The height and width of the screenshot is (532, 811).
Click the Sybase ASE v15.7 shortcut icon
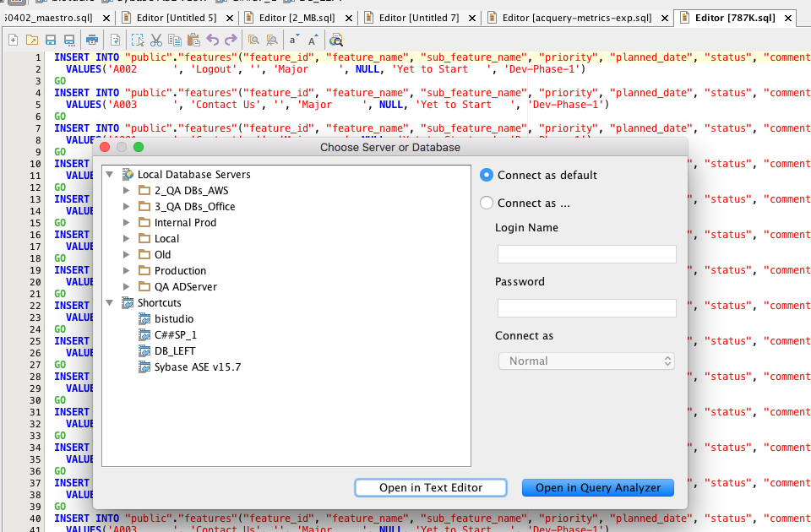coord(144,366)
